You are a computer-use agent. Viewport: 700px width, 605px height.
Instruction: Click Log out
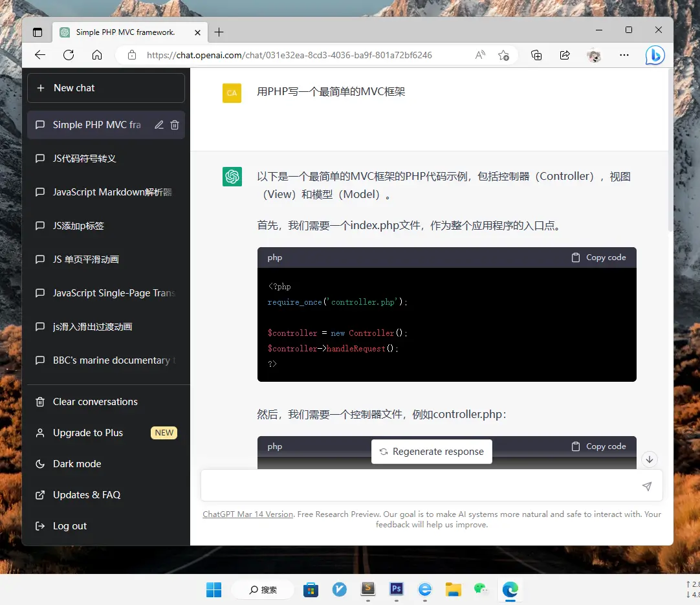(106, 526)
